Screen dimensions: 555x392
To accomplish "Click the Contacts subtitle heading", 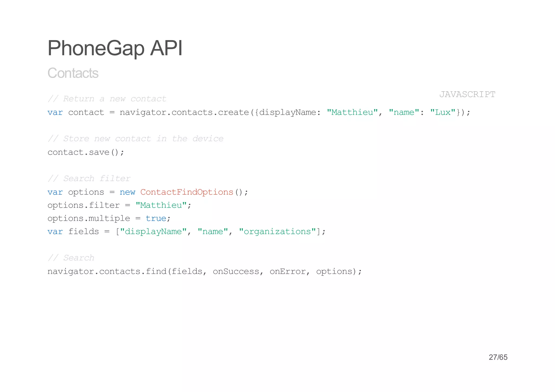I will click(73, 73).
